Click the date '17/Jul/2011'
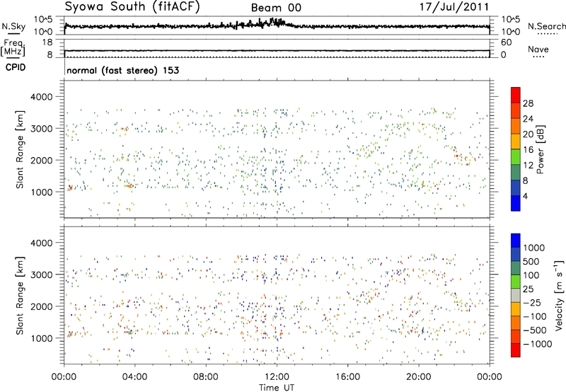Viewport: 566px width, 392px height. (454, 7)
